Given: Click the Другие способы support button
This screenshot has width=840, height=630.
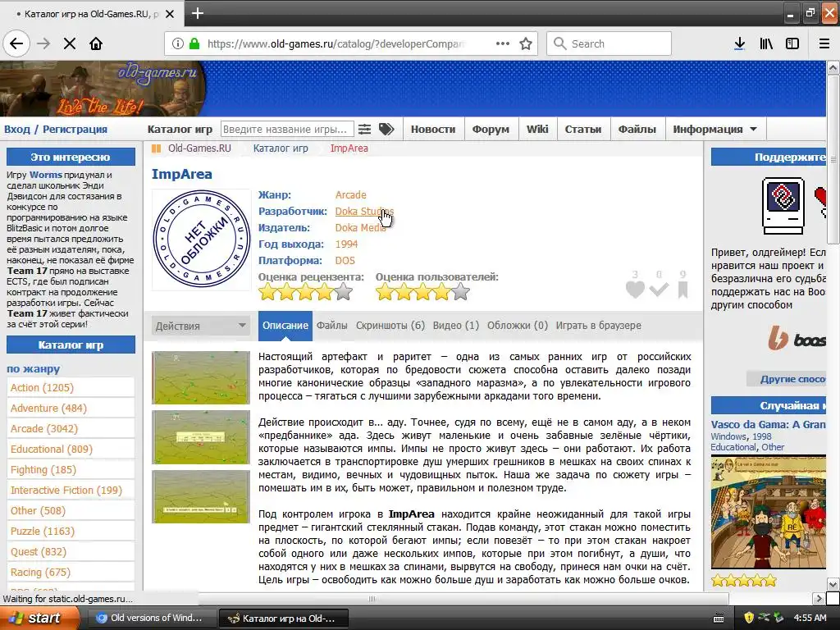Looking at the screenshot, I should pyautogui.click(x=787, y=379).
